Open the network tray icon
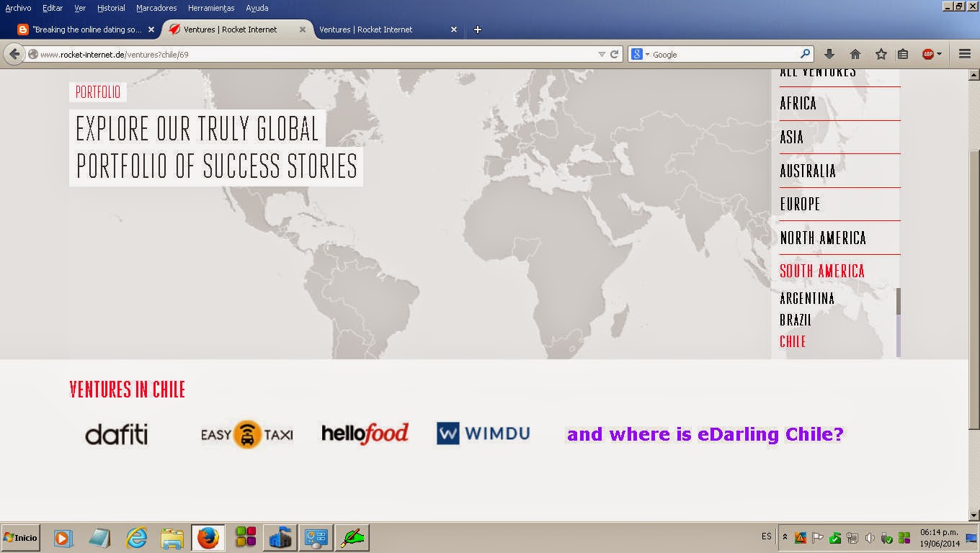The width and height of the screenshot is (980, 553). 852,538
